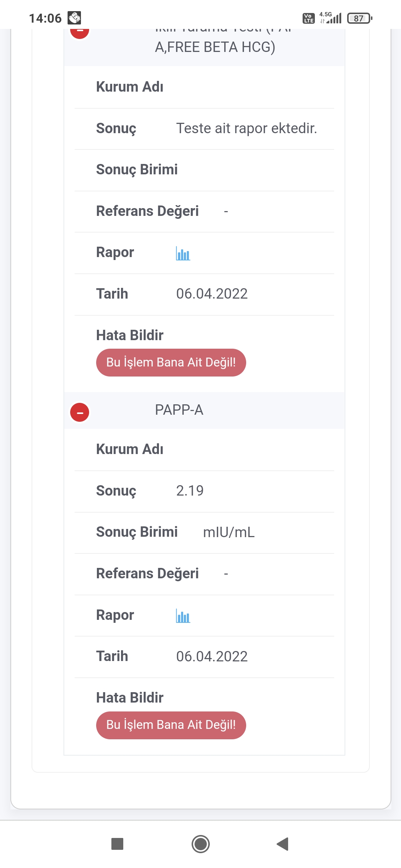401x868 pixels.
Task: Open the Rapor chart icon for İkili Tarama Testi
Action: [x=183, y=254]
